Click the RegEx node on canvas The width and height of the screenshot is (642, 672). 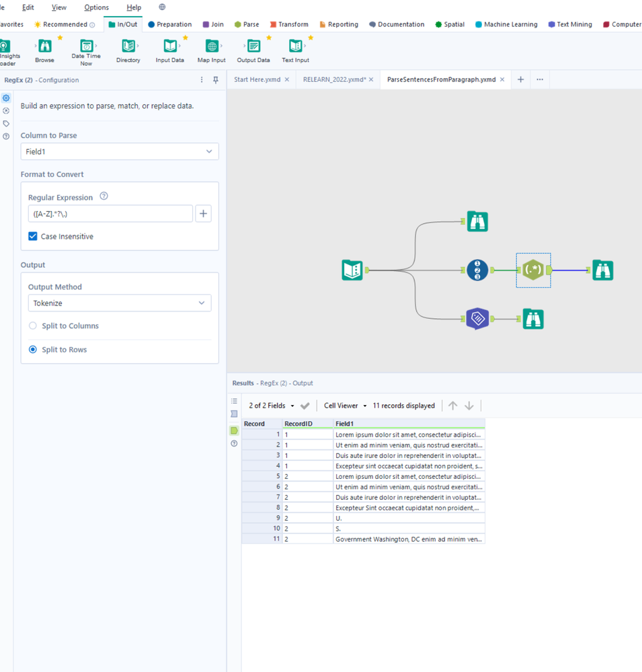pyautogui.click(x=533, y=270)
